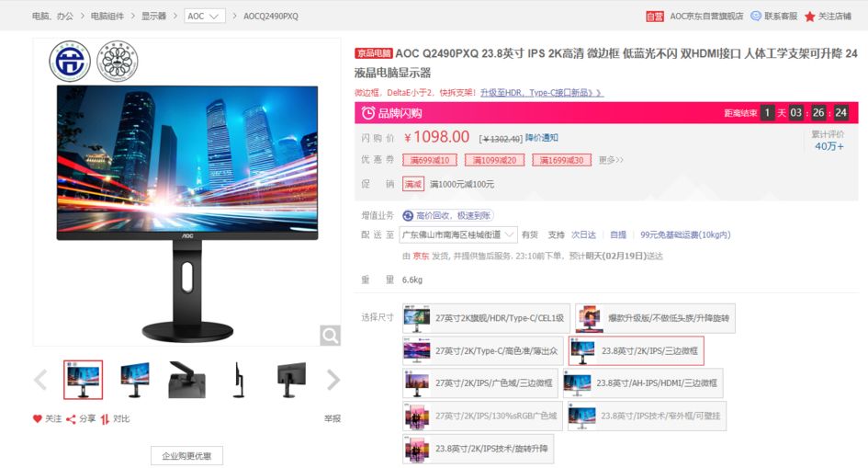Select option 23.8英寸/2K/IPS技术/旋转升降
Screen dimensions: 868x468
[x=478, y=449]
